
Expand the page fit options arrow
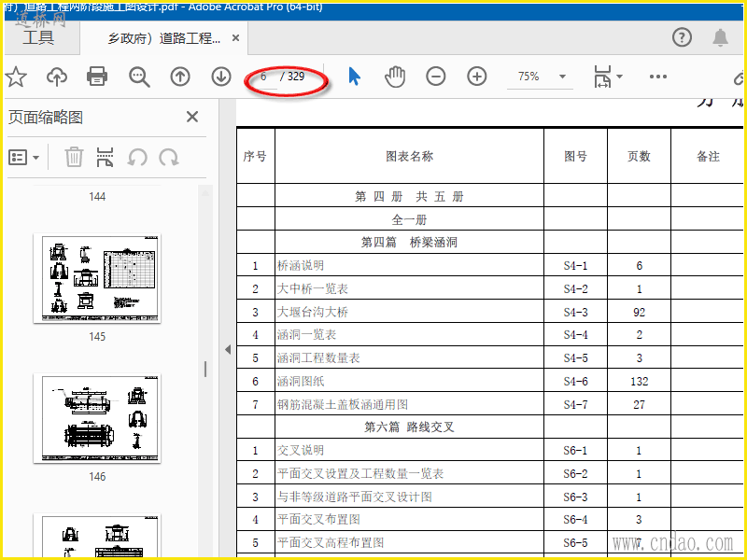click(619, 77)
